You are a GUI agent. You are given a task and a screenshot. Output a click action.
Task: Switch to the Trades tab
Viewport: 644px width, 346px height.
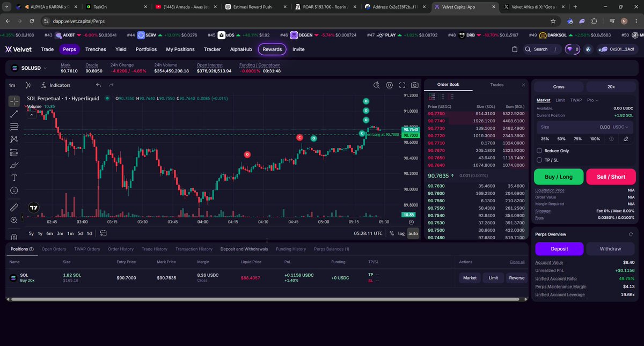pyautogui.click(x=496, y=85)
